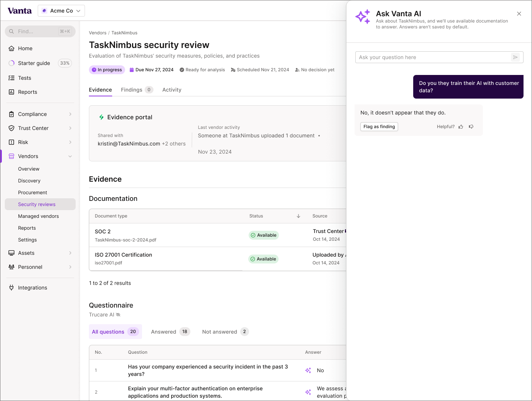Click the Assets monitor icon

click(x=11, y=253)
